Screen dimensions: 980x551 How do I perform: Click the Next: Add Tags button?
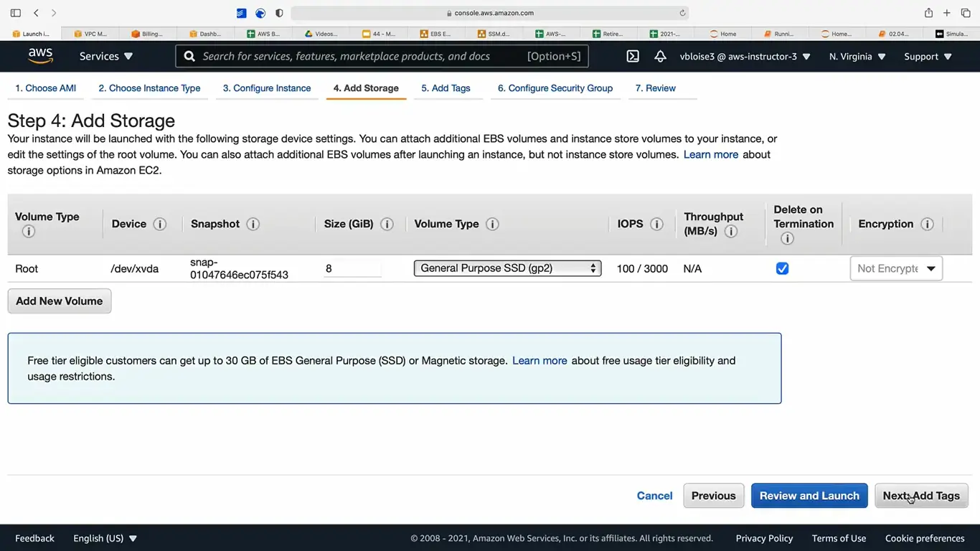(921, 496)
